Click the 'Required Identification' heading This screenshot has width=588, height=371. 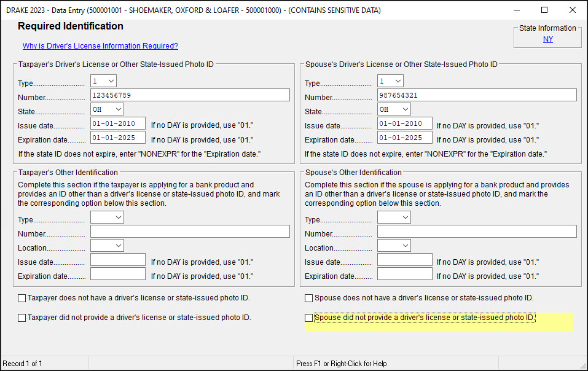pyautogui.click(x=71, y=26)
